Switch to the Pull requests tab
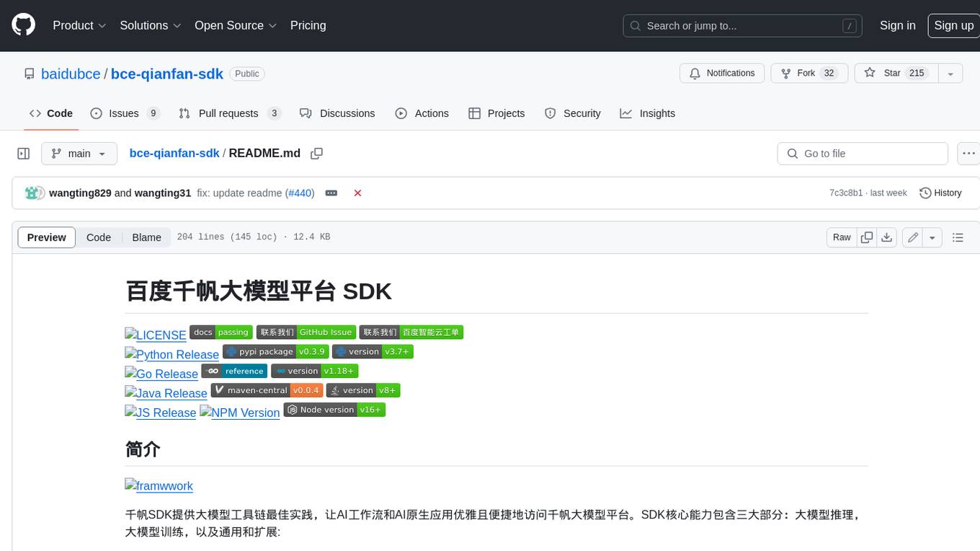 pos(230,113)
